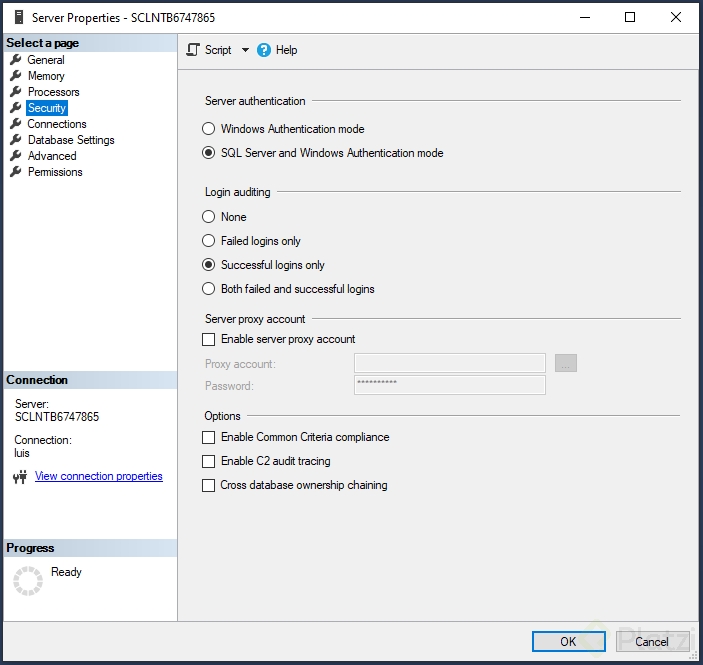Check Cross database ownership chaining

[209, 485]
